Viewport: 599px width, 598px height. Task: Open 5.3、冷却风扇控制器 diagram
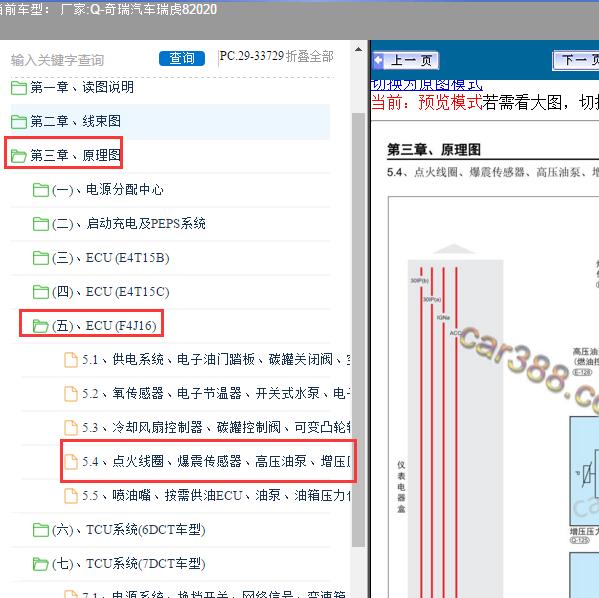[216, 428]
